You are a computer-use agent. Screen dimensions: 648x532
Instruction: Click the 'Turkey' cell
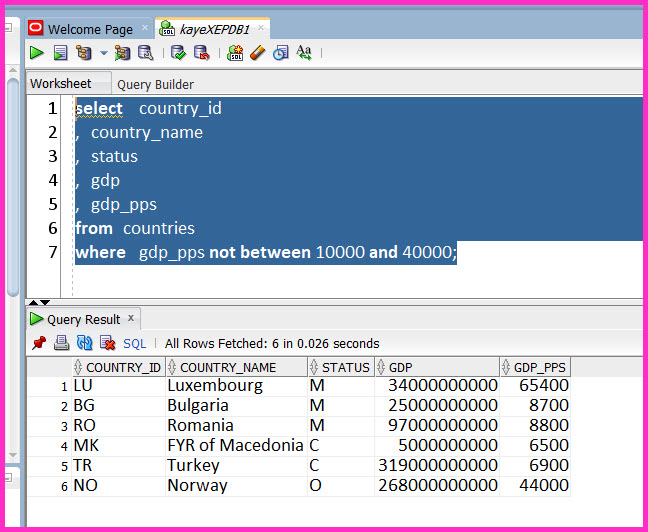(x=236, y=465)
